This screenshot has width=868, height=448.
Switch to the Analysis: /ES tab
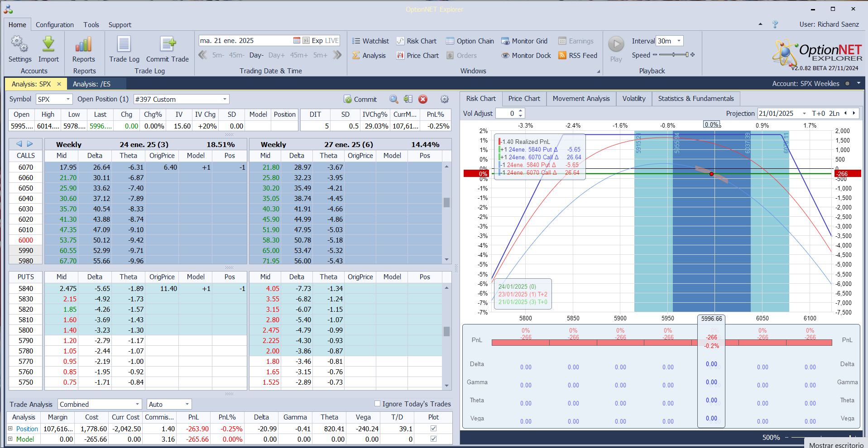coord(92,84)
